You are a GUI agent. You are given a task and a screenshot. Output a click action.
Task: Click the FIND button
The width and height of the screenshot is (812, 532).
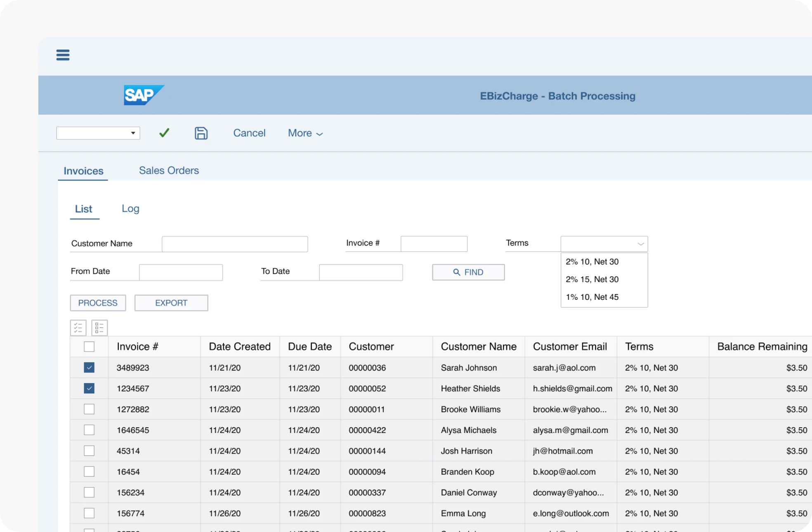click(468, 272)
